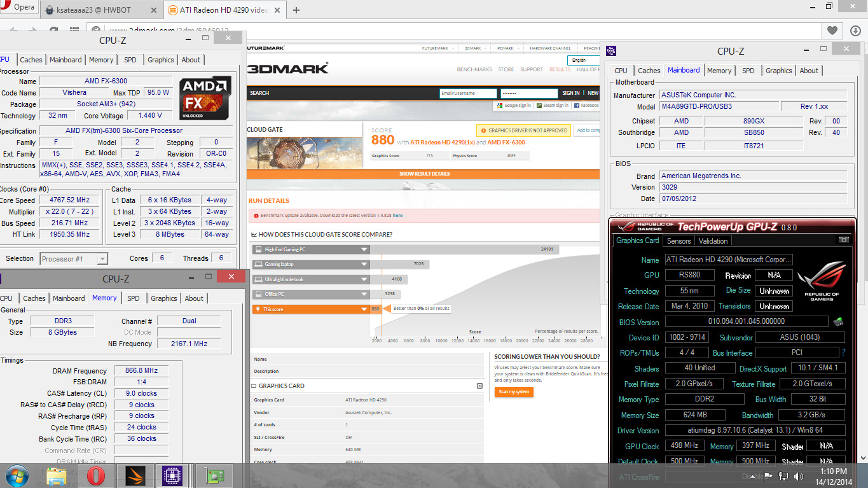Image resolution: width=868 pixels, height=488 pixels.
Task: Click the CPU-Z icon in Mainboard window title
Action: click(611, 51)
